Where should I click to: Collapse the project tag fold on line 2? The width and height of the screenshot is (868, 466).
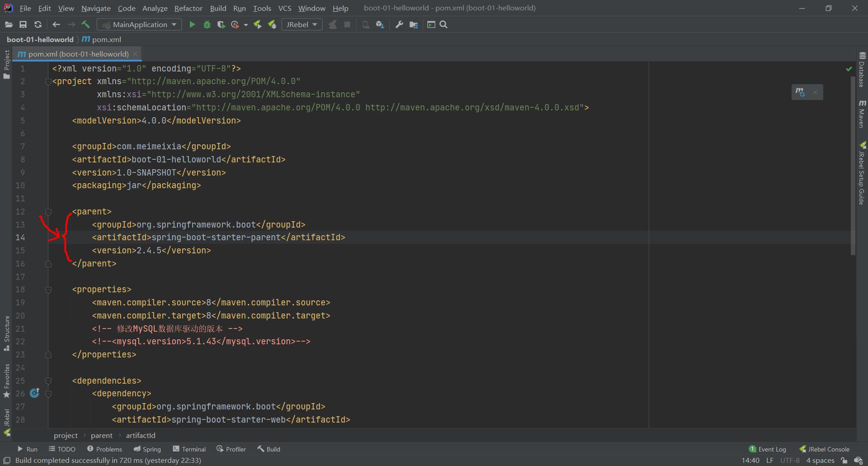[x=48, y=82]
